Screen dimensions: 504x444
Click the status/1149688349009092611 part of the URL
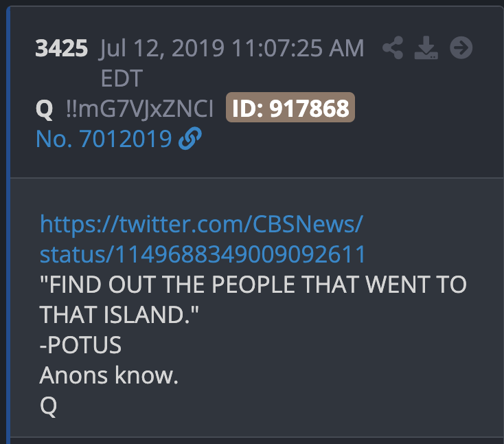tap(203, 254)
